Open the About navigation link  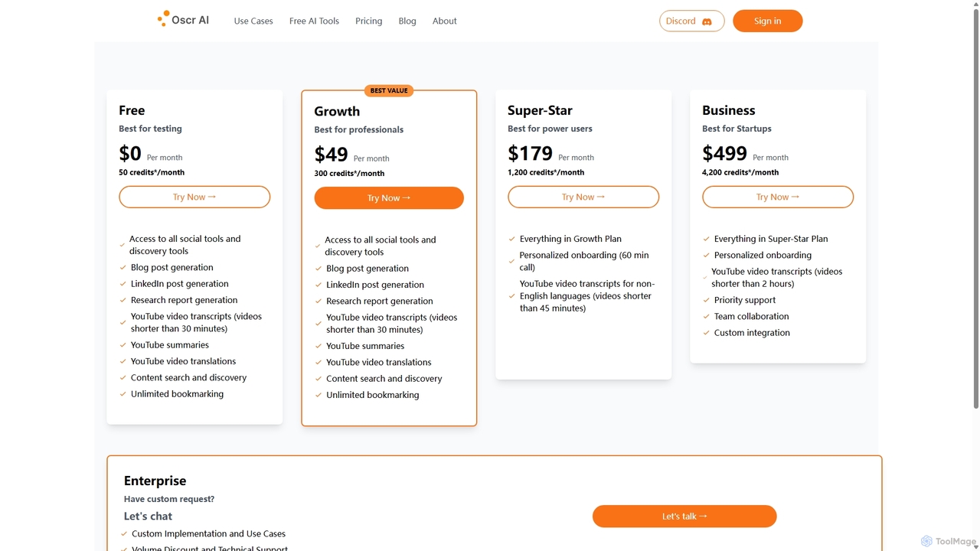(444, 21)
